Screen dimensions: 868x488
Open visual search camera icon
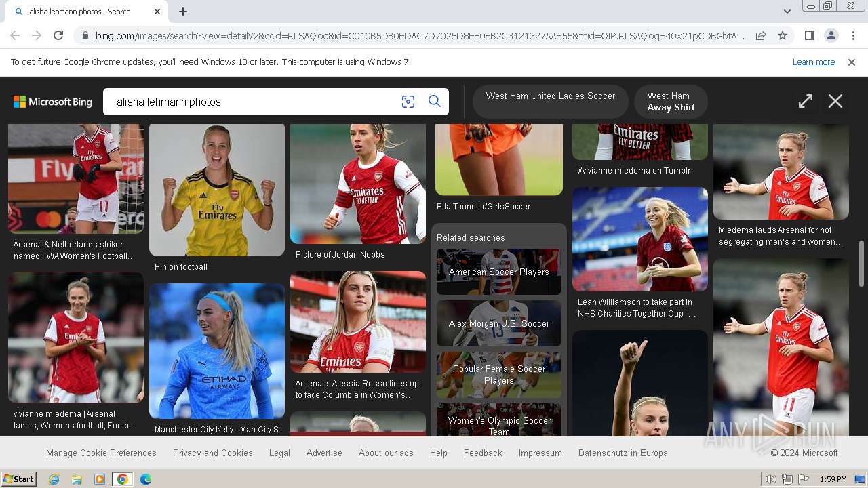[408, 102]
